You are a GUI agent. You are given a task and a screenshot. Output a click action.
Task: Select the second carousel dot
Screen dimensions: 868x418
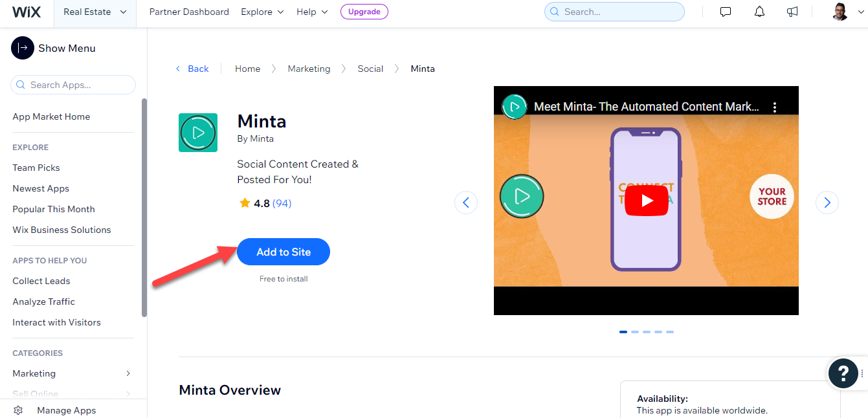[x=635, y=331]
